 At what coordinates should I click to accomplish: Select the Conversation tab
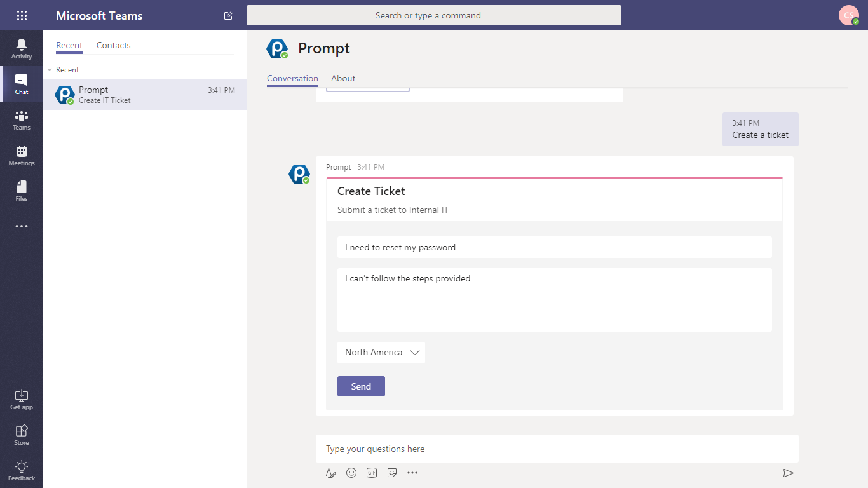292,79
